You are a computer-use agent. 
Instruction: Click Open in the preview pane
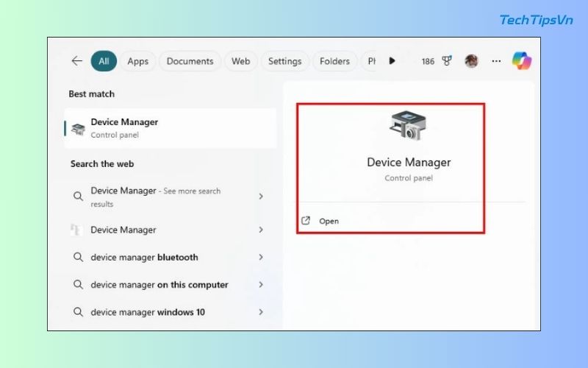tap(329, 222)
